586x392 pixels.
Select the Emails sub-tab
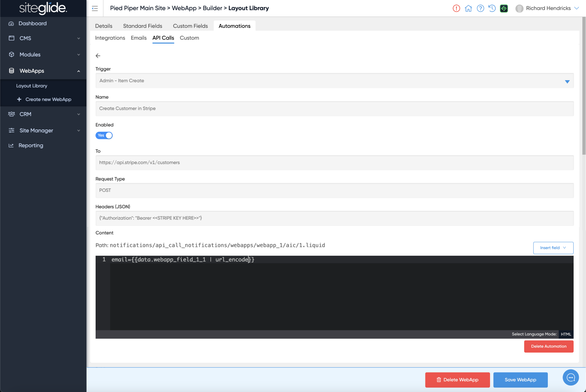(x=139, y=38)
